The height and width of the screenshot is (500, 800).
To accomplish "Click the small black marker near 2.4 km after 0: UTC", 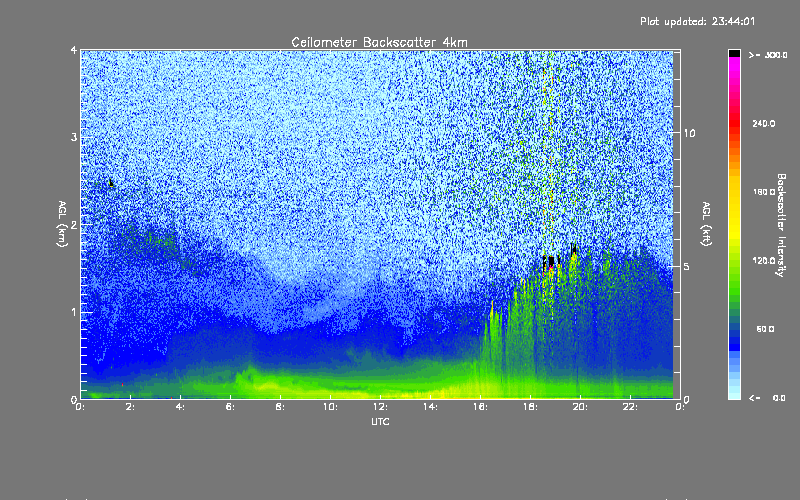I will tap(111, 183).
